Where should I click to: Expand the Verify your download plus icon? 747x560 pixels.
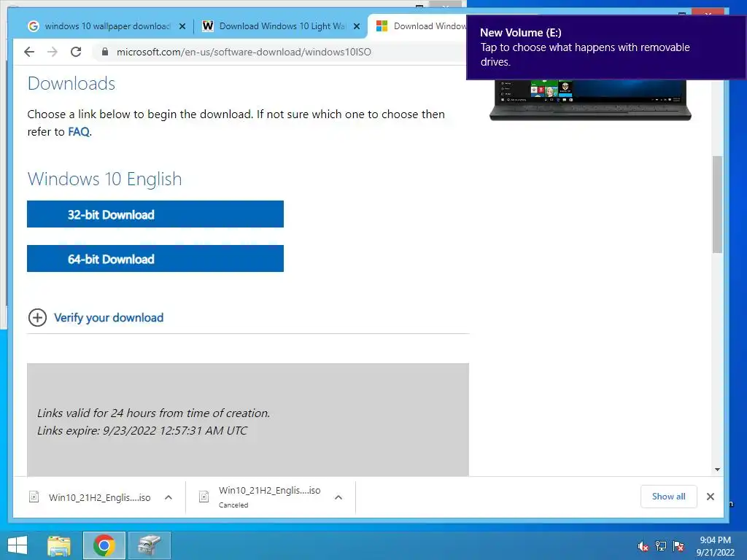point(38,318)
